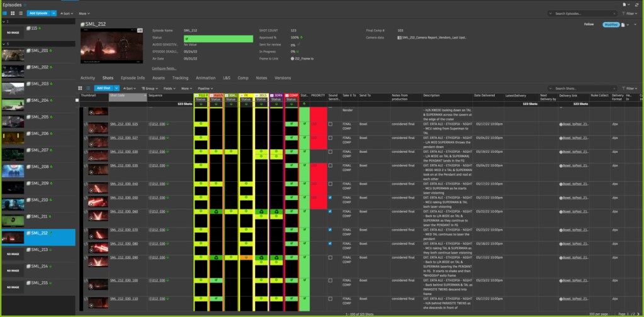
Task: Open the Versions tab
Action: point(283,77)
